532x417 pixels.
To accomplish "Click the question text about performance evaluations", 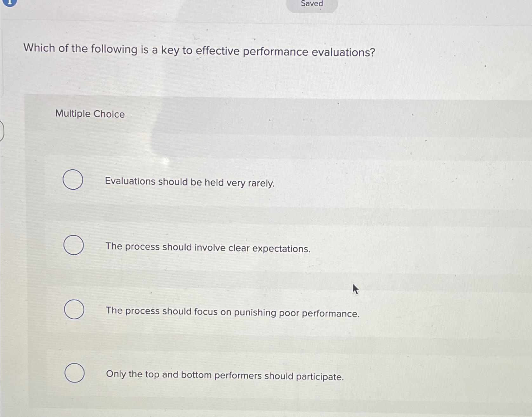I will click(198, 51).
